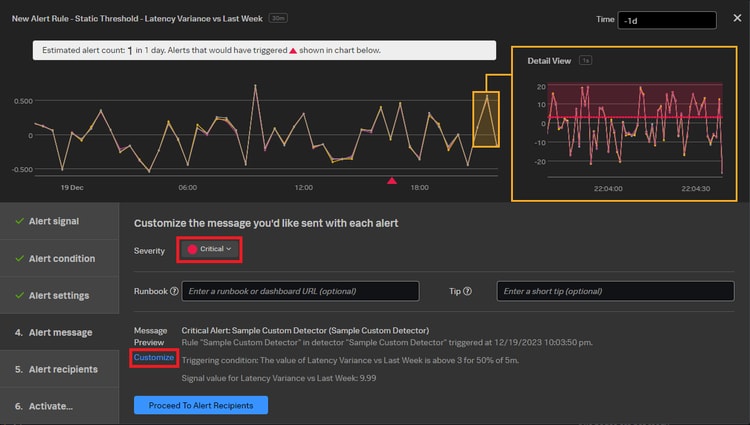Click the red Critical severity dot
Image resolution: width=750 pixels, height=425 pixels.
point(192,249)
